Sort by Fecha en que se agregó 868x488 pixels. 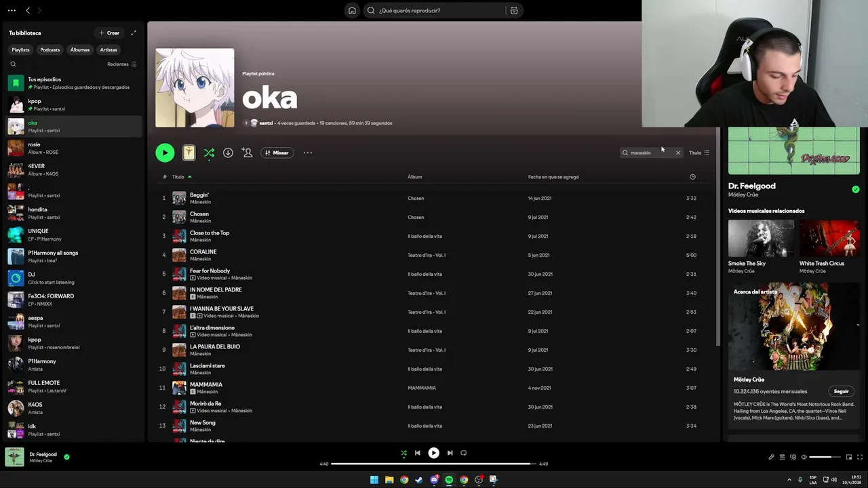[553, 177]
